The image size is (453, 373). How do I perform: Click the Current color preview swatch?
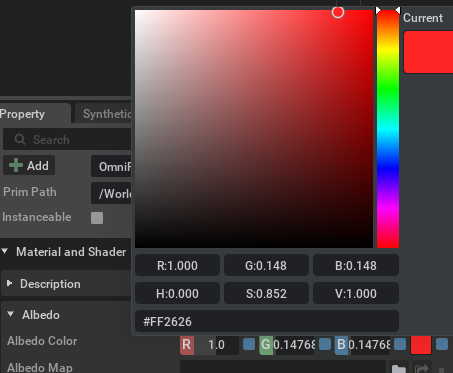(428, 52)
